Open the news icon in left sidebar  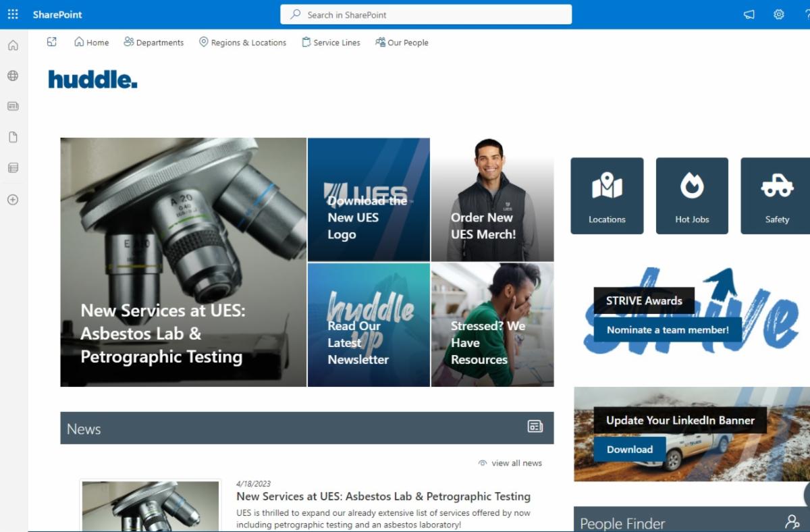pos(13,106)
